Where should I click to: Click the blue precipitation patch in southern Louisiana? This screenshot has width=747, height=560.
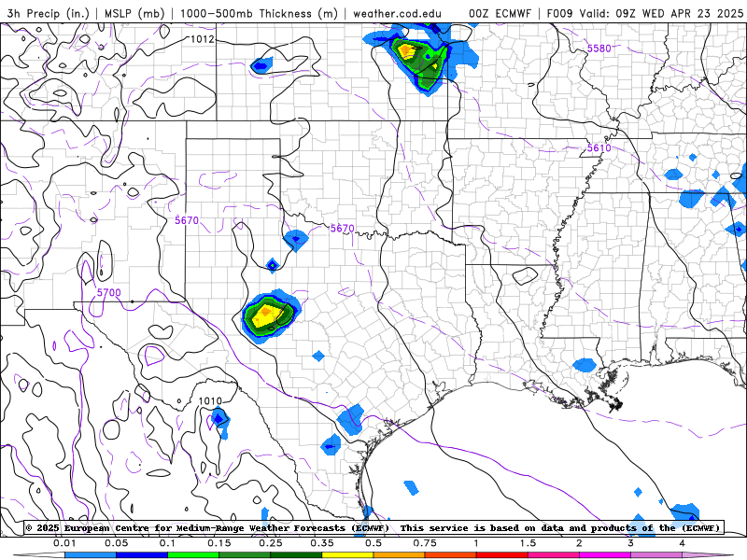click(x=585, y=365)
